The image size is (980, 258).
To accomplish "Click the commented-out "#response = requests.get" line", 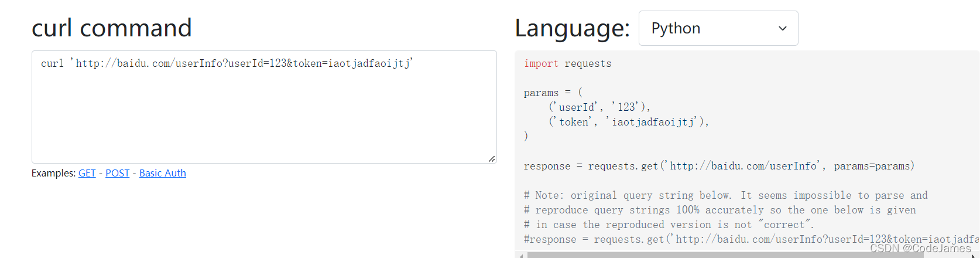I will 751,239.
